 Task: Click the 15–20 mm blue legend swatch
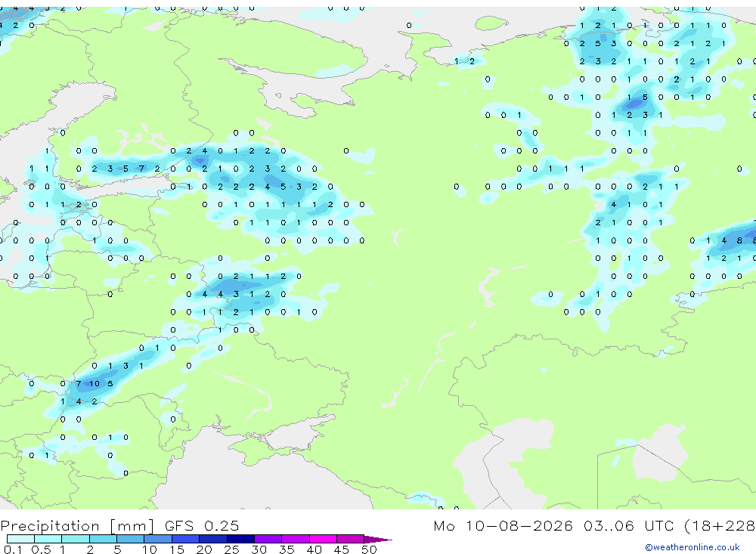coord(186,539)
